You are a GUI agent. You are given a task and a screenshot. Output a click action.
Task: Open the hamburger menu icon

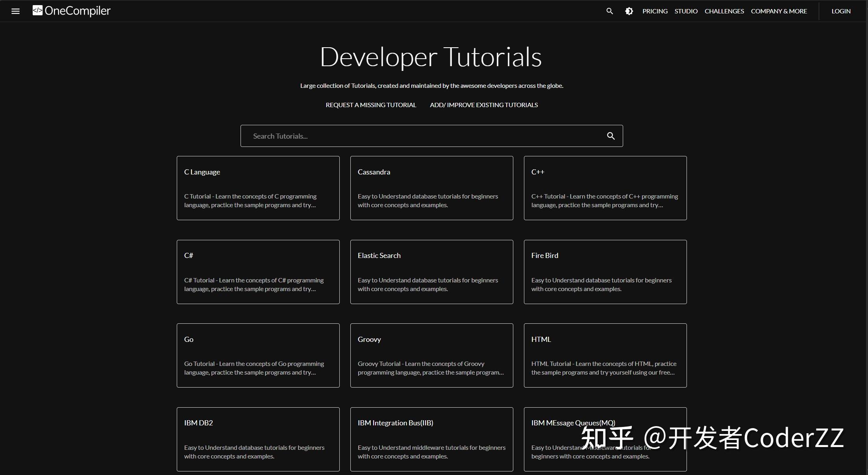(15, 11)
